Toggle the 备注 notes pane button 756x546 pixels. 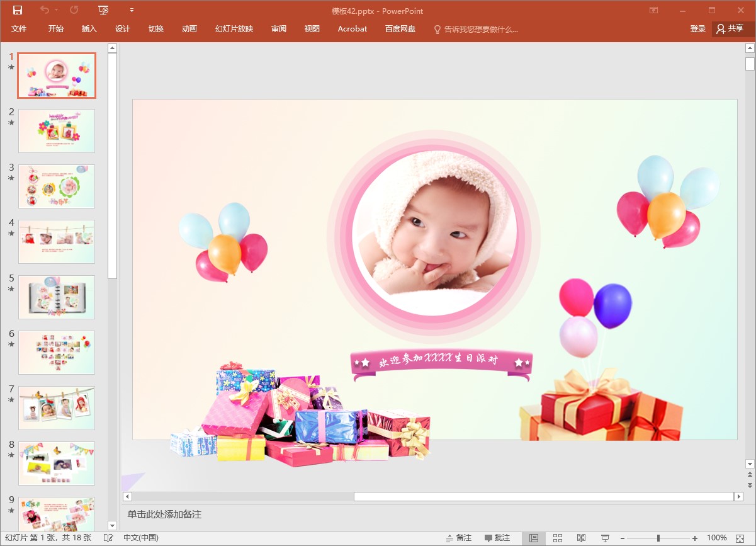click(459, 538)
